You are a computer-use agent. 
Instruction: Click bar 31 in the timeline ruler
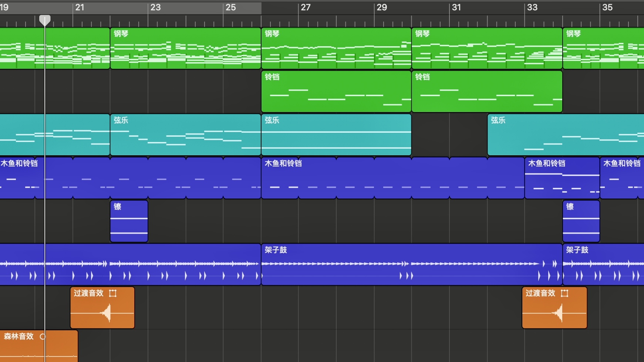tap(456, 7)
